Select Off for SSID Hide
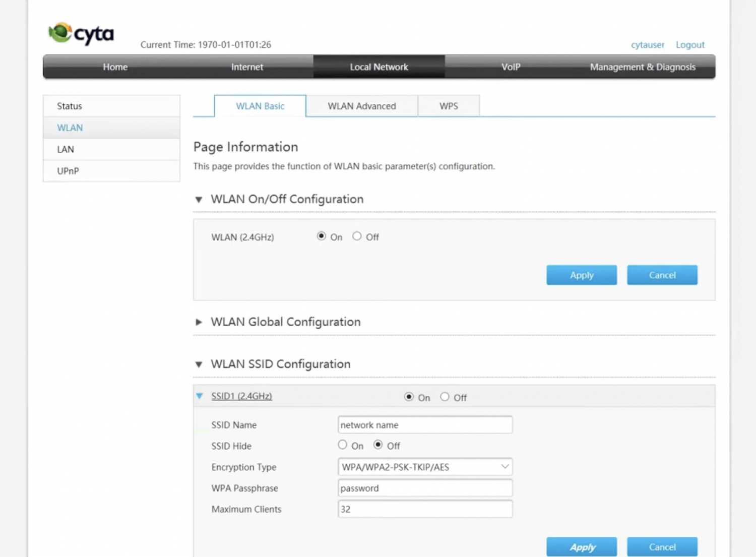756x557 pixels. (x=378, y=445)
